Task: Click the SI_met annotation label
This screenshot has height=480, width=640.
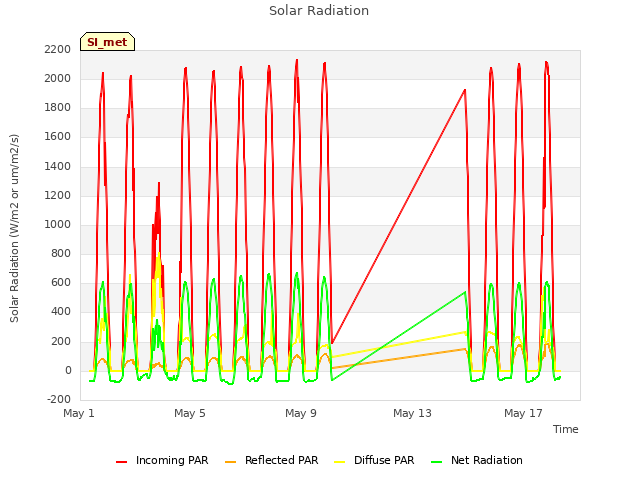Action: [x=107, y=42]
